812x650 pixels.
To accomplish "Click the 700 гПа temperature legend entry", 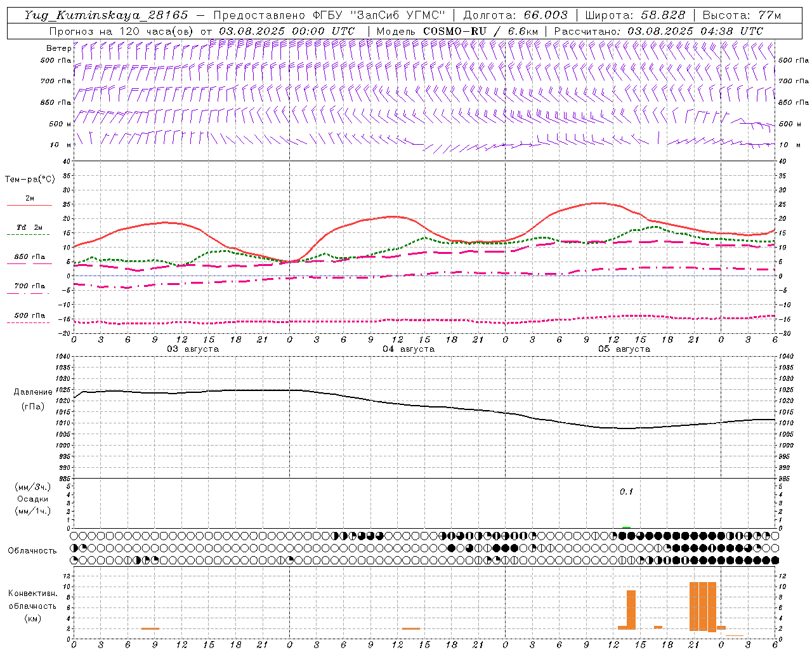I will tap(29, 288).
